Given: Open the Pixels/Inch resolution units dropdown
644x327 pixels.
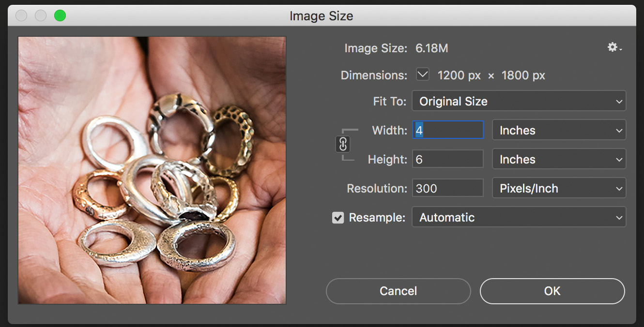Looking at the screenshot, I should click(x=559, y=188).
